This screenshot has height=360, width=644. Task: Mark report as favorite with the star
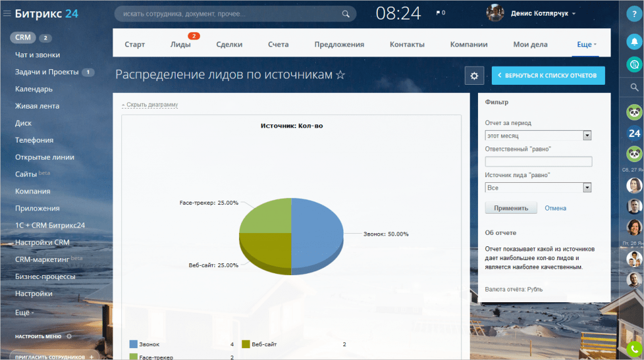pos(340,75)
